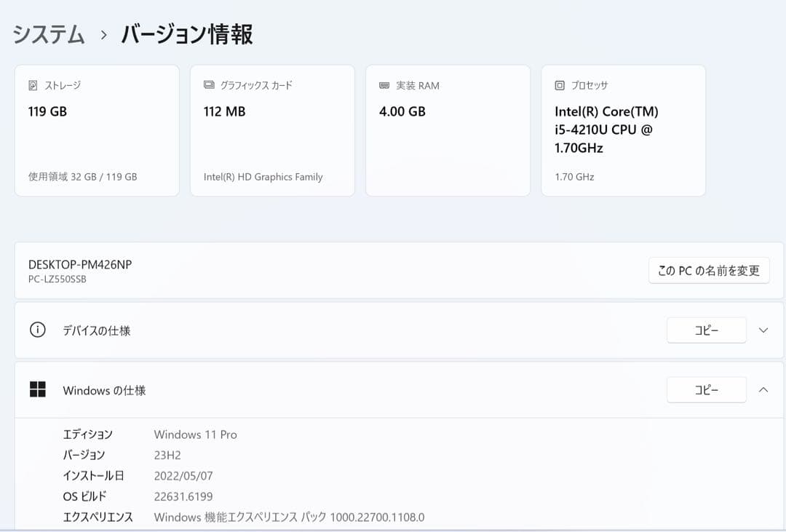Click the Intel(R) HD Graphics Family text

(x=263, y=177)
